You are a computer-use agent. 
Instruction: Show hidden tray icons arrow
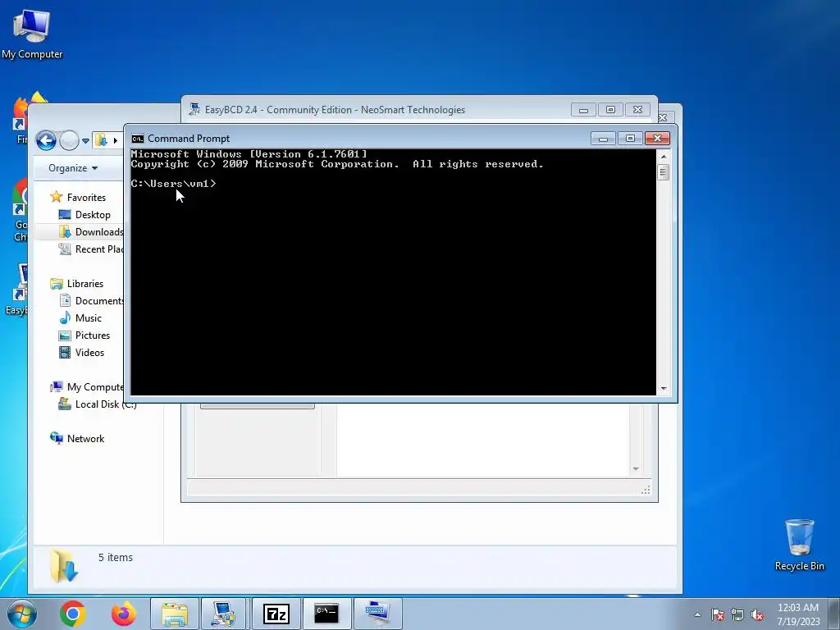click(x=697, y=614)
